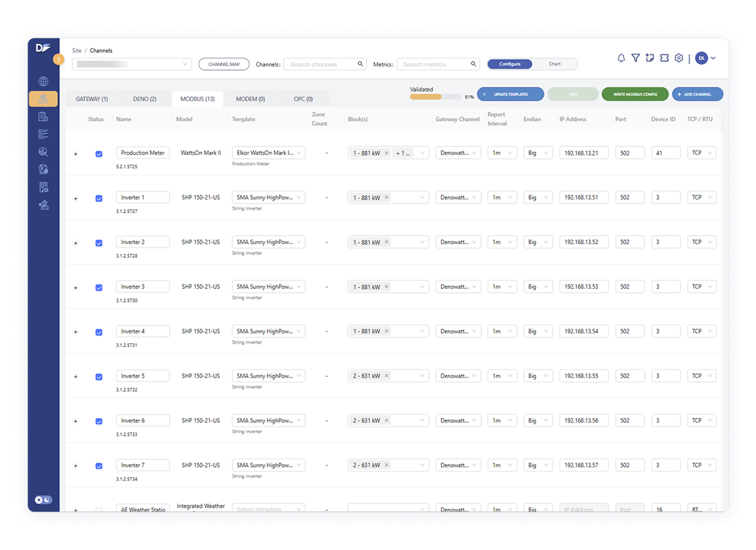756x550 pixels.
Task: Uncheck the Production Meter row checkbox
Action: point(98,152)
